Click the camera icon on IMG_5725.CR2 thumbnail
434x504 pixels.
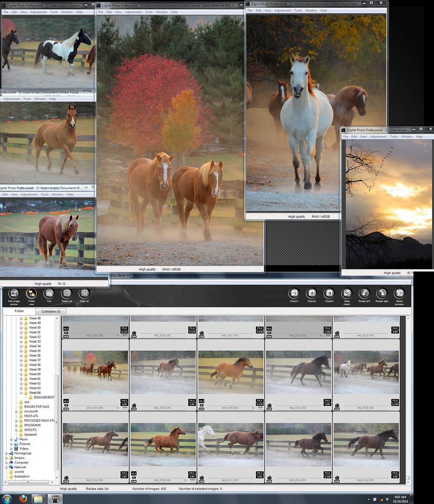(x=134, y=406)
